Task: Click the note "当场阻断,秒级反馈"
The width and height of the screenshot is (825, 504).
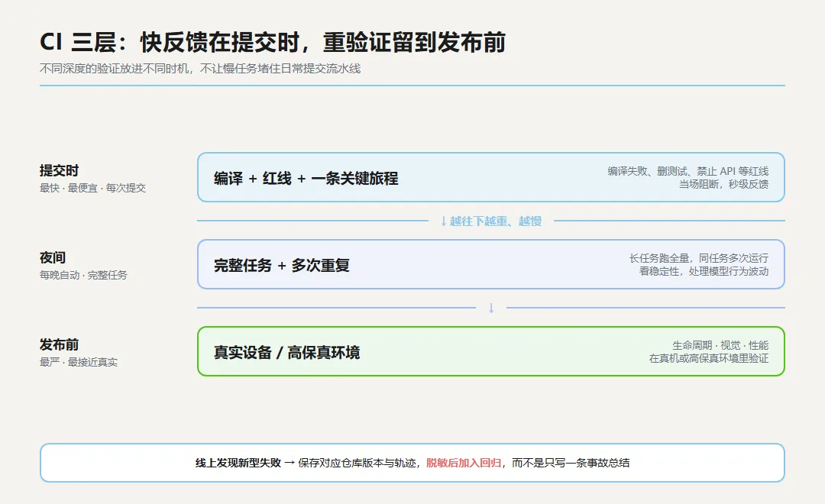Action: pyautogui.click(x=723, y=184)
